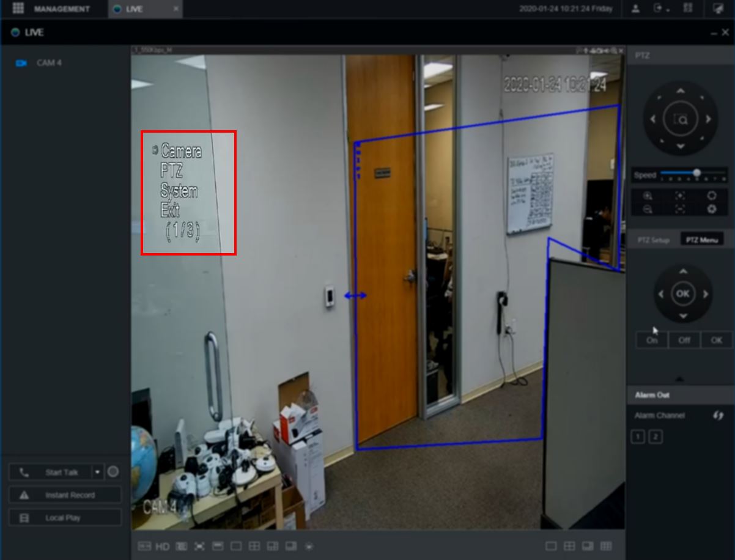The height and width of the screenshot is (560, 735).
Task: Move PTZ menu cursor left
Action: [660, 294]
